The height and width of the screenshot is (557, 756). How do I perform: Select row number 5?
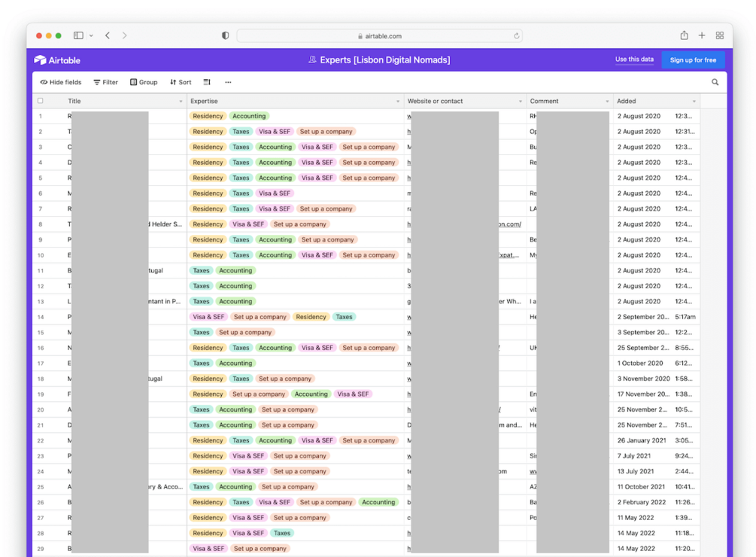click(x=41, y=178)
